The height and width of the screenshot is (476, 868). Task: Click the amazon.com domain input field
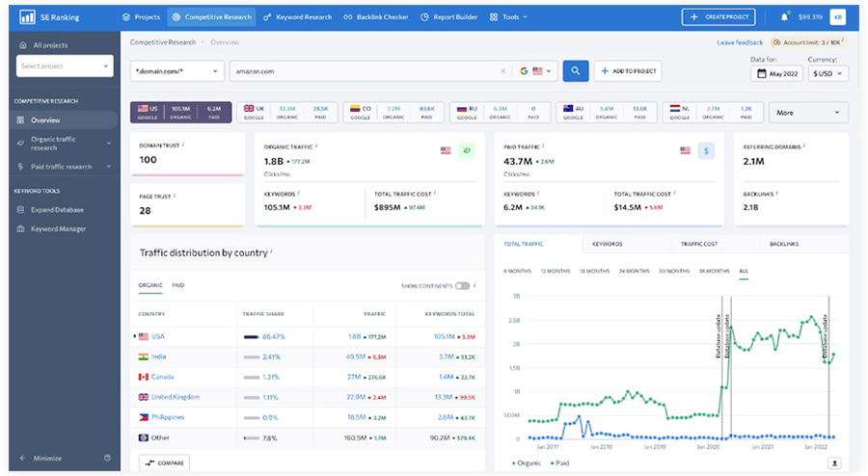click(366, 71)
